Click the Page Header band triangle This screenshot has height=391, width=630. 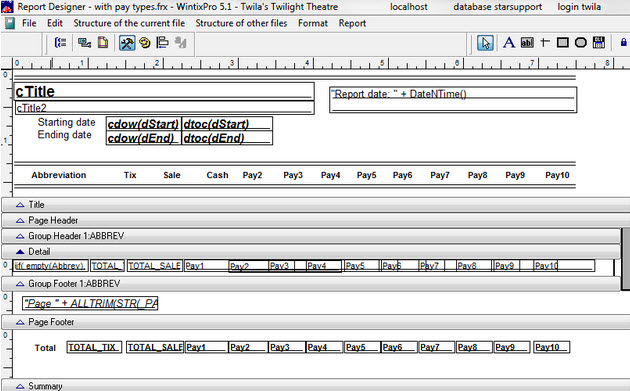(20, 221)
